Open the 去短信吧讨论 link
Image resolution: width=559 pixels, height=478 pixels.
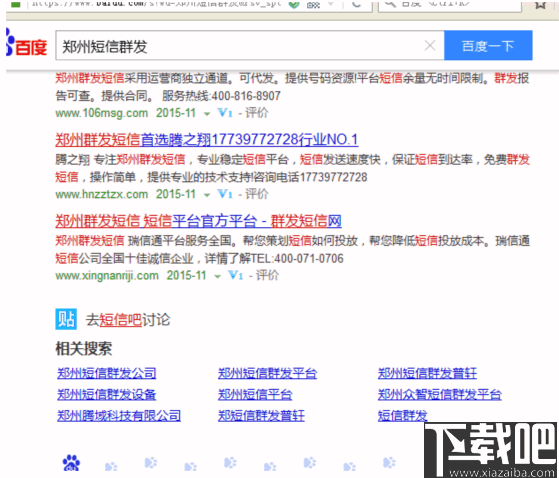[128, 320]
